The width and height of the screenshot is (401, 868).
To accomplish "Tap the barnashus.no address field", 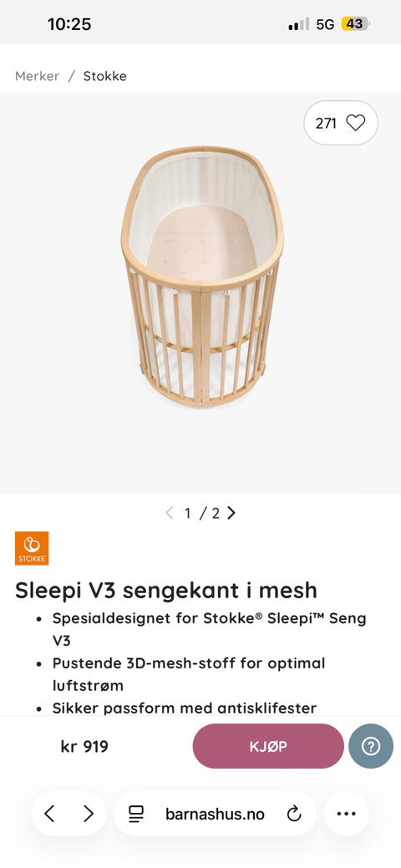I will click(215, 813).
